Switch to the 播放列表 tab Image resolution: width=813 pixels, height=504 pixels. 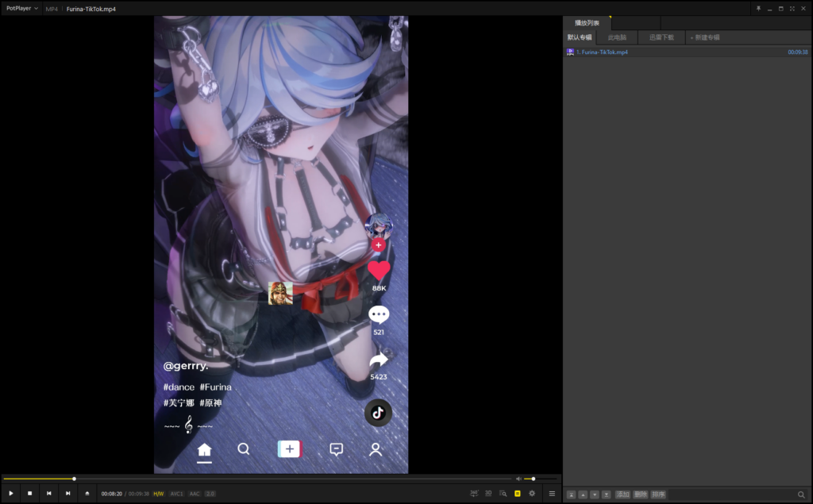(x=587, y=23)
